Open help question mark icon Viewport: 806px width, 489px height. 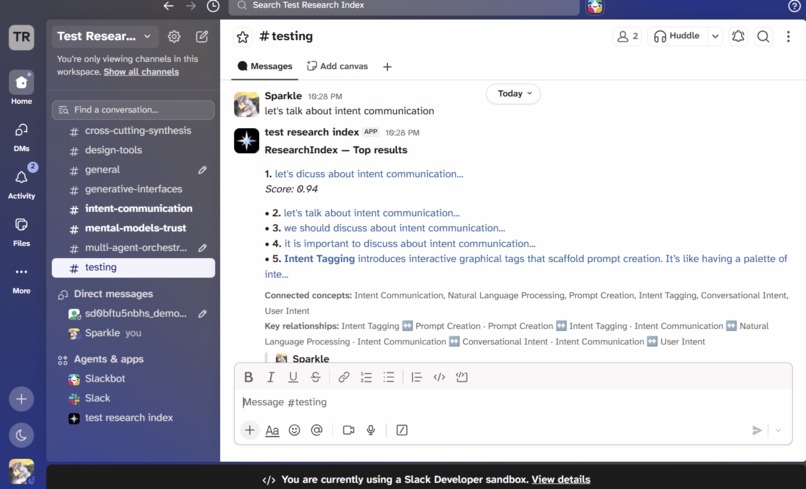tap(794, 6)
